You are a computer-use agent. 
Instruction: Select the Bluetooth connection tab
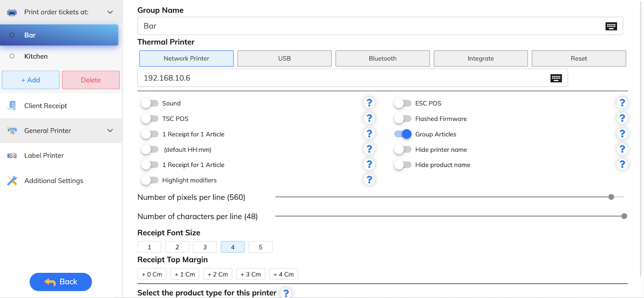[x=382, y=58]
